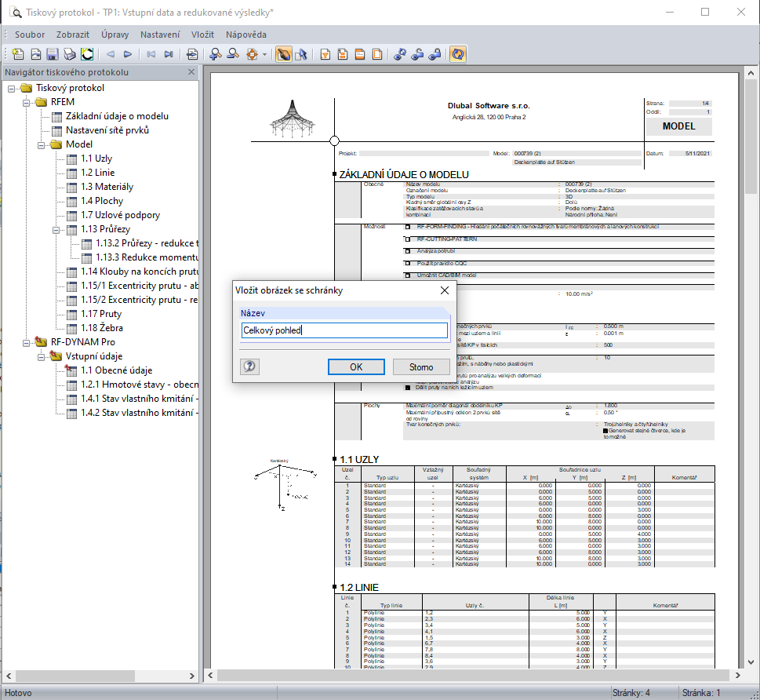Click the zoom in magnifier icon

pyautogui.click(x=216, y=54)
